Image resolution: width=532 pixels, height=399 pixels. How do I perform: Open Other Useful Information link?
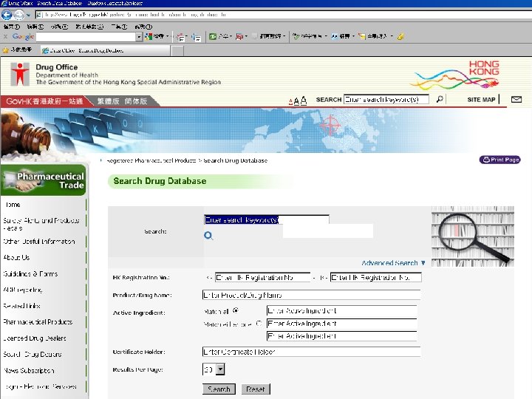pyautogui.click(x=39, y=242)
